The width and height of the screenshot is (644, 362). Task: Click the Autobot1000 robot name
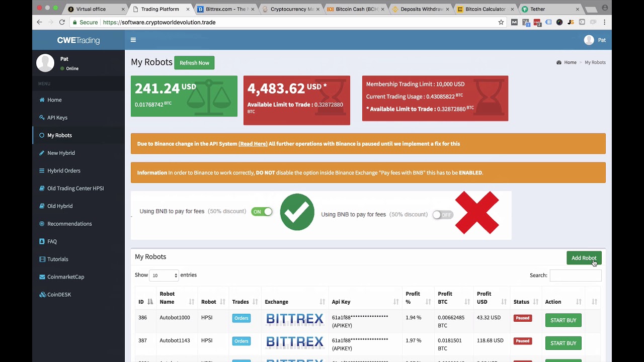click(175, 318)
